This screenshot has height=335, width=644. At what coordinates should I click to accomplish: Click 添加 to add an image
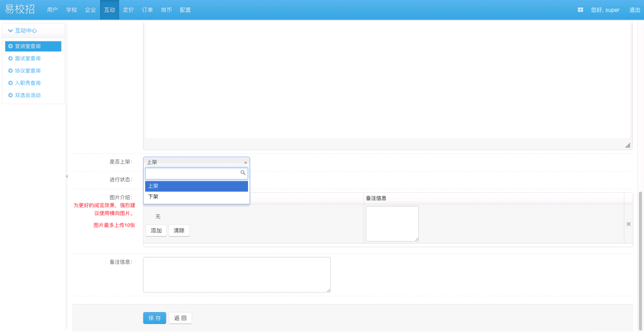pyautogui.click(x=156, y=230)
